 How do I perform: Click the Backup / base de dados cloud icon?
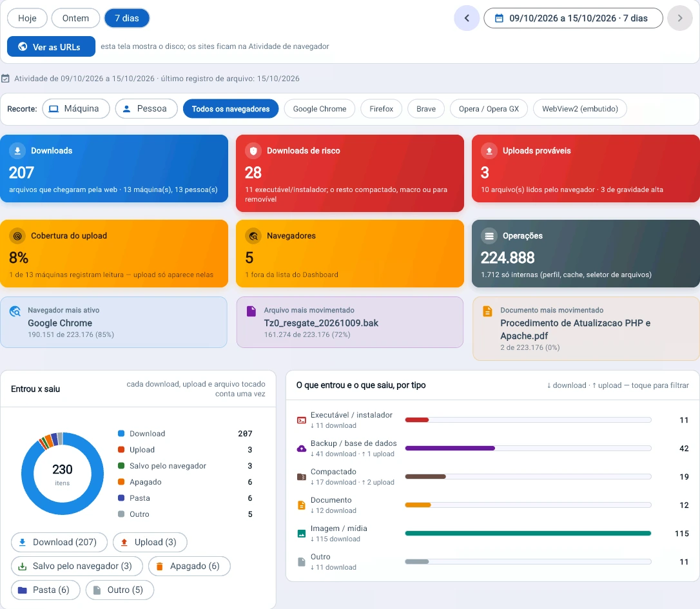pos(302,449)
